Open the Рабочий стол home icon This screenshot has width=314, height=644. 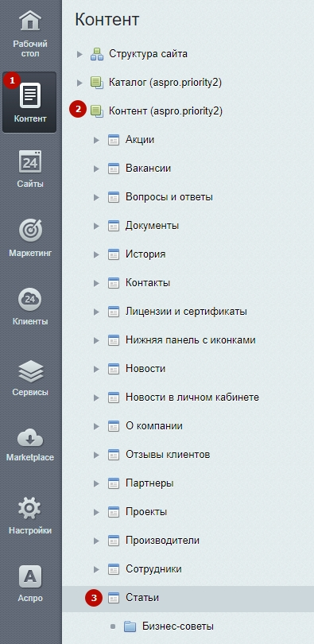point(30,21)
